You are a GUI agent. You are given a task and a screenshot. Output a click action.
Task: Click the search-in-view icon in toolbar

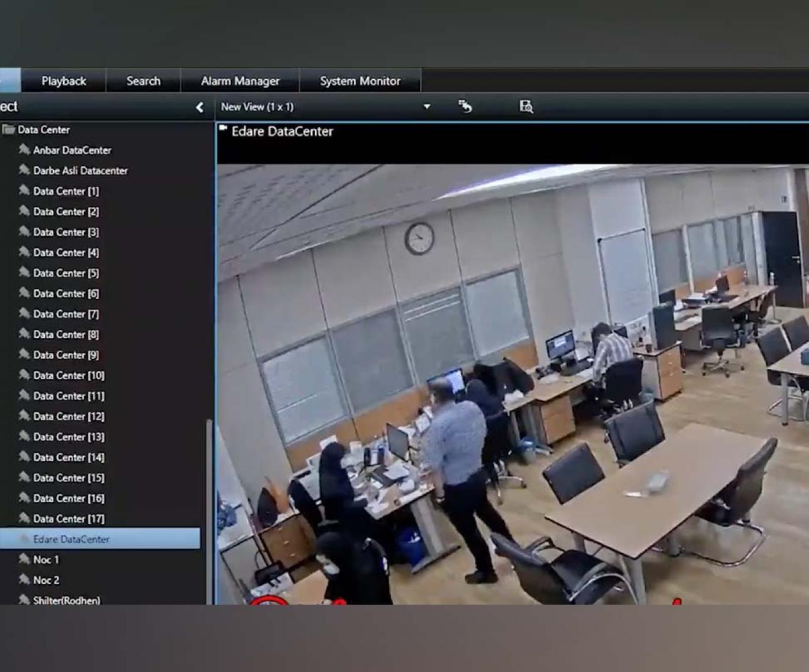click(526, 106)
